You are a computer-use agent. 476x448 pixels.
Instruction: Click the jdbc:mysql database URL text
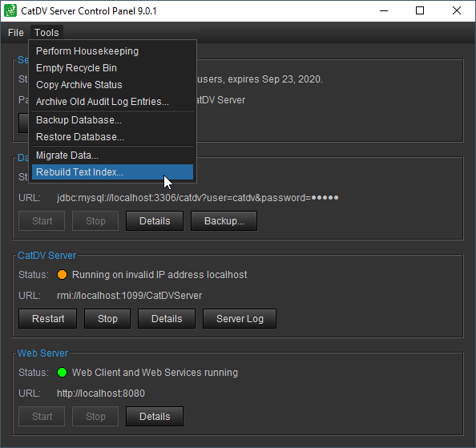[x=197, y=198]
